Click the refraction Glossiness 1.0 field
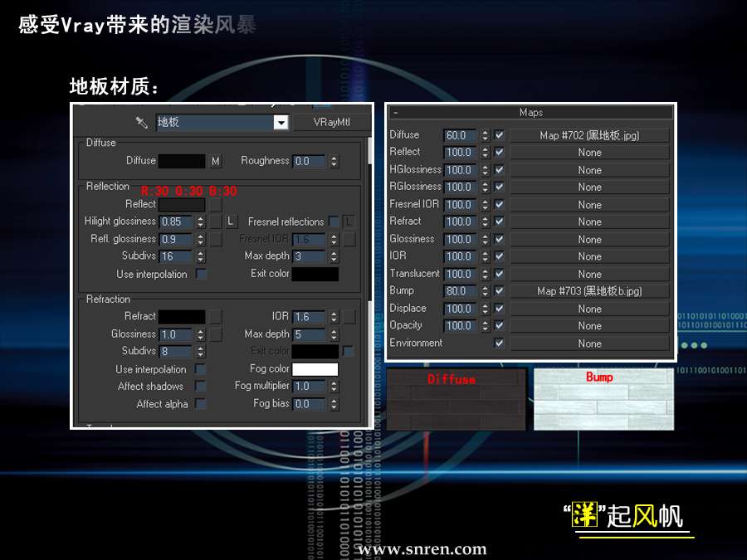 click(x=176, y=334)
